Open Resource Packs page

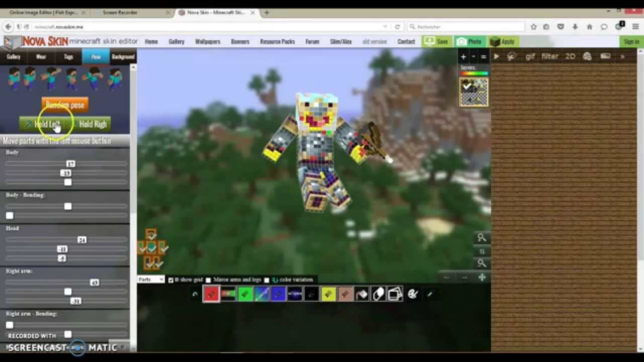[277, 42]
